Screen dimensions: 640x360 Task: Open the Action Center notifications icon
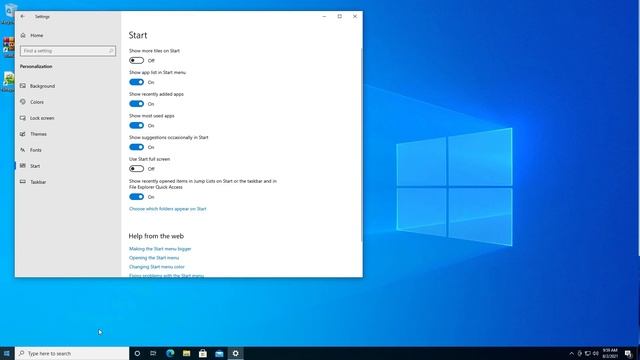pos(628,353)
